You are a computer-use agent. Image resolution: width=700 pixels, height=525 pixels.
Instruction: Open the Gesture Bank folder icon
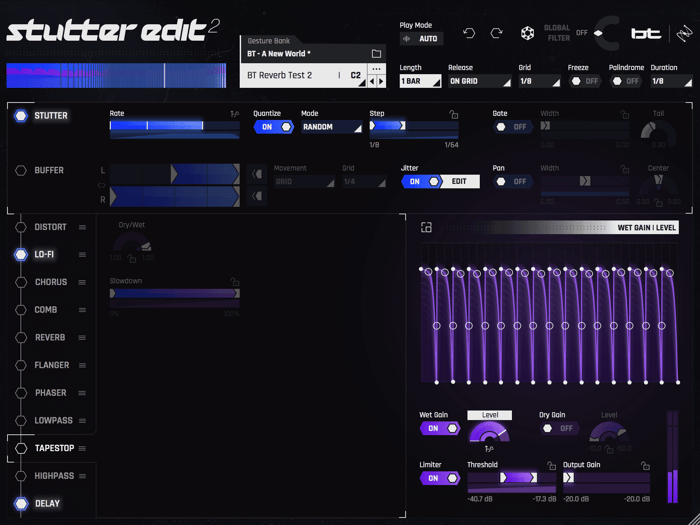[376, 54]
